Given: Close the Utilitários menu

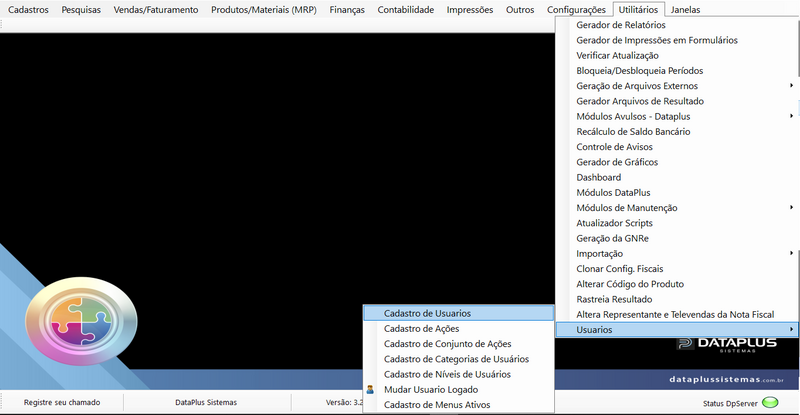Looking at the screenshot, I should tap(638, 10).
